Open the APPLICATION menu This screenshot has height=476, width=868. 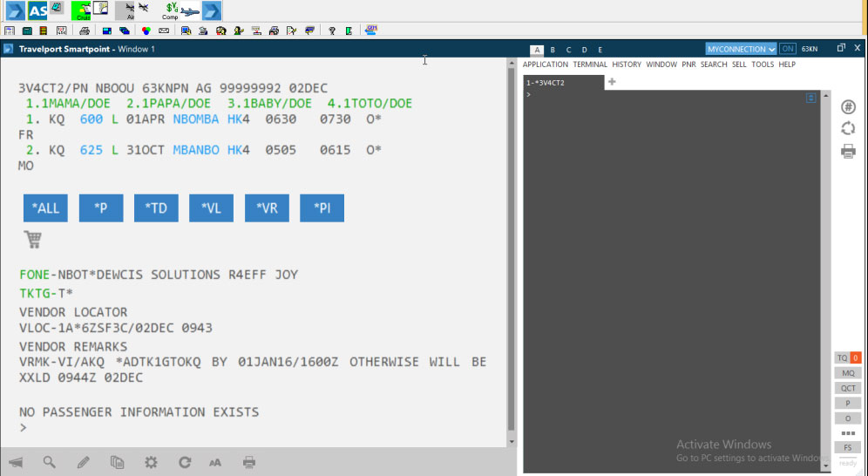546,65
